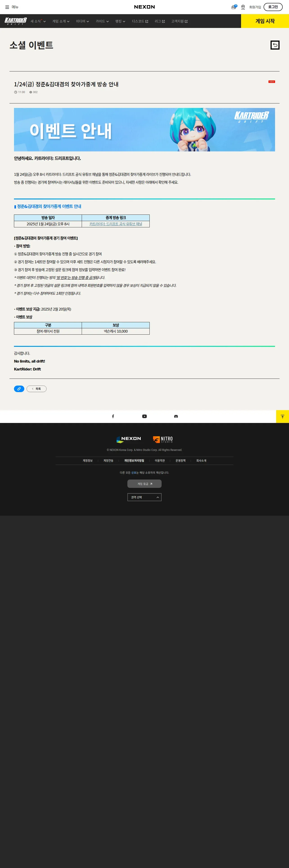Open the Facebook icon in footer bar
289x868 pixels.
(x=113, y=416)
